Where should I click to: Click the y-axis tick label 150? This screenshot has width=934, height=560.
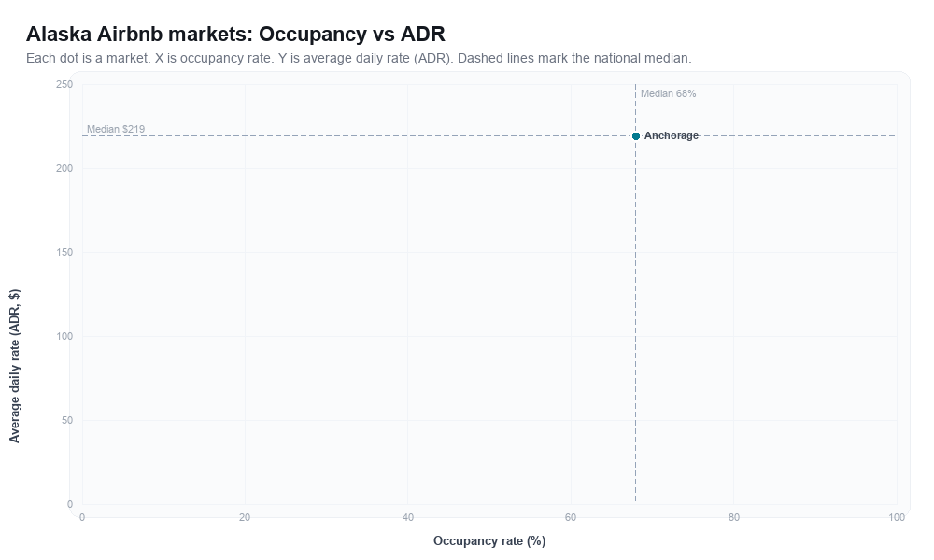pyautogui.click(x=64, y=252)
